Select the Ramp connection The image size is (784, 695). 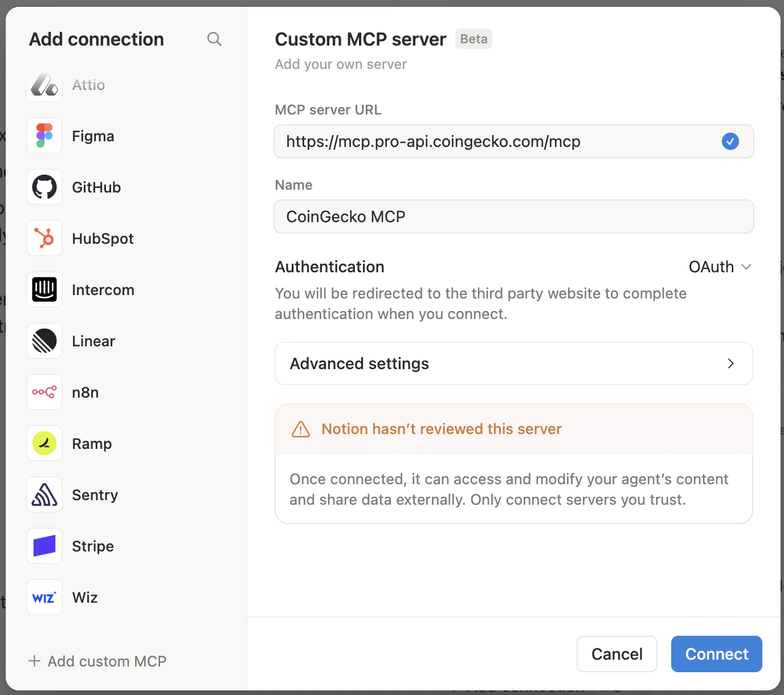point(92,444)
